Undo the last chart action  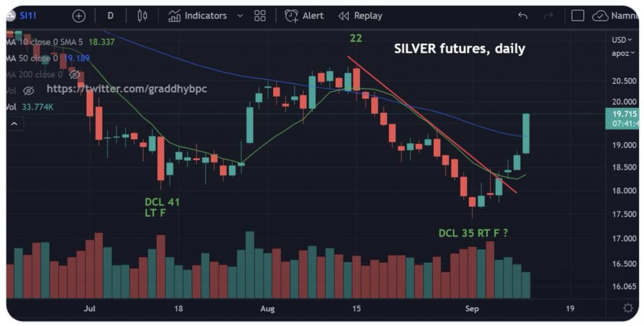(x=523, y=16)
